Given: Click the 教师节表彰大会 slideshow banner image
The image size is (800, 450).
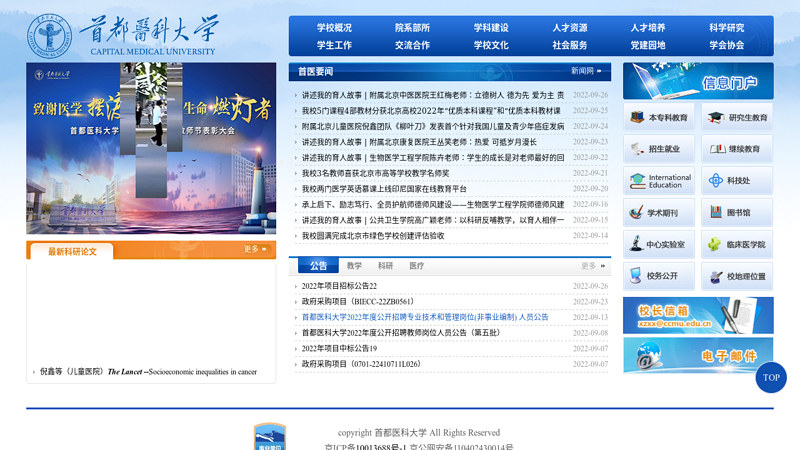Looking at the screenshot, I should point(151,148).
